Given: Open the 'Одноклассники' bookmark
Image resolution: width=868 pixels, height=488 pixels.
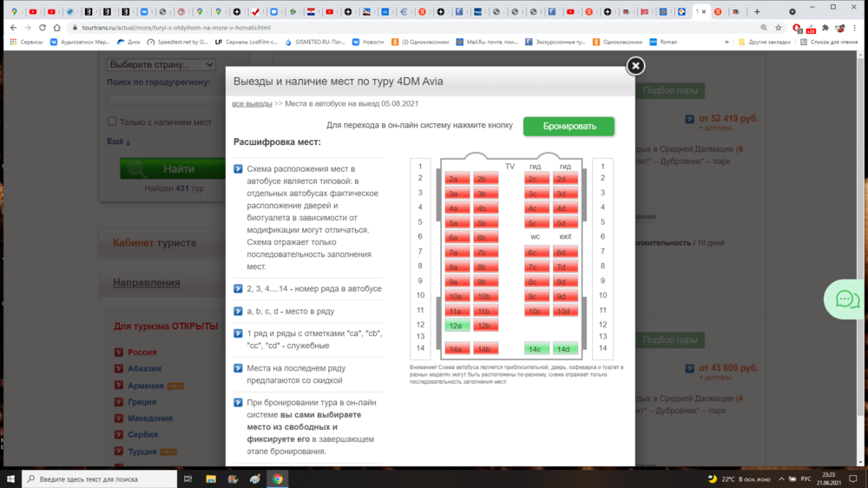Looking at the screenshot, I should pyautogui.click(x=617, y=42).
